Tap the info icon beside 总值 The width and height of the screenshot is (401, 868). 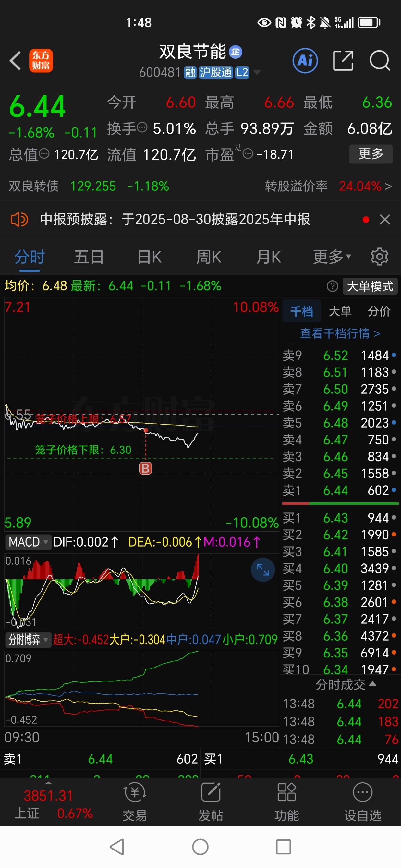[44, 154]
